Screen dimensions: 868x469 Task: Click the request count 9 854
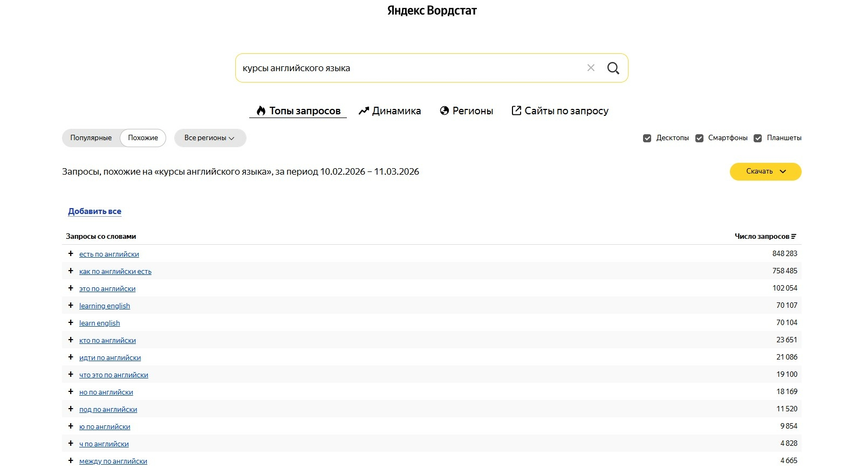pos(789,426)
